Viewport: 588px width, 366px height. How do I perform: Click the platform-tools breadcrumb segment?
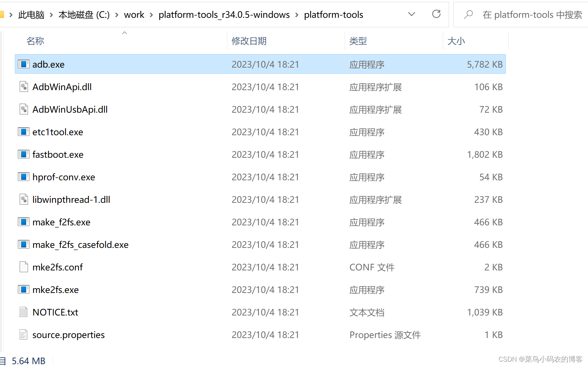tap(333, 15)
